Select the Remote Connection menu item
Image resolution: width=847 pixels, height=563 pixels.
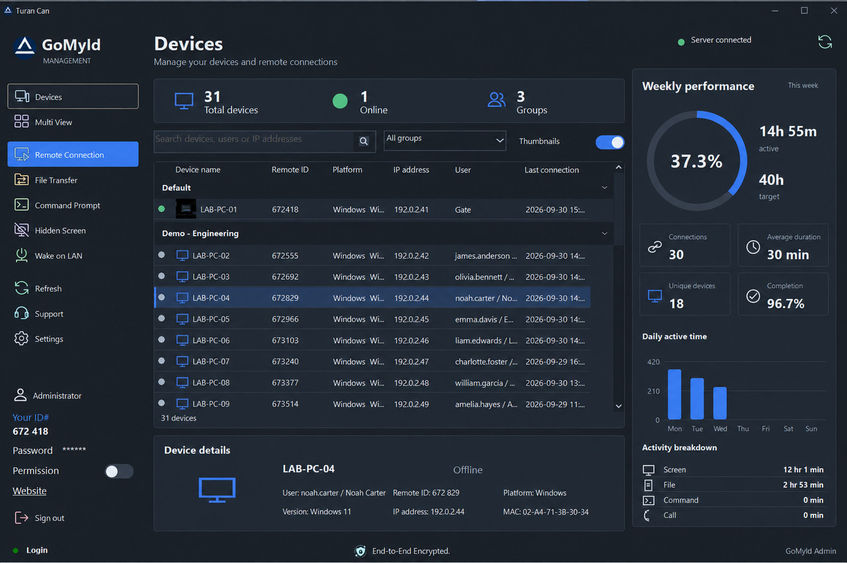point(73,155)
